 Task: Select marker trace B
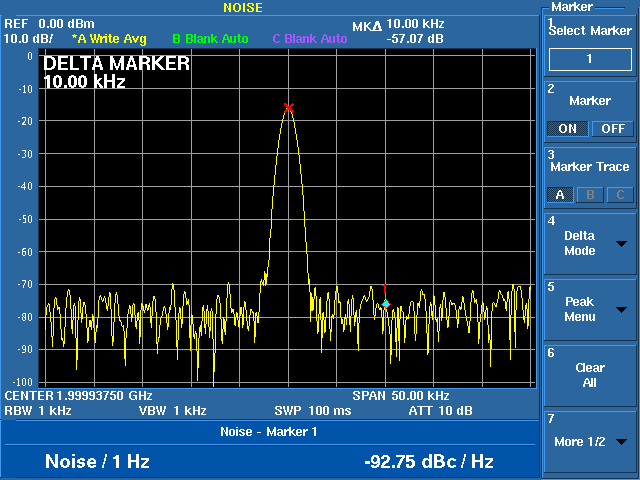[x=590, y=195]
